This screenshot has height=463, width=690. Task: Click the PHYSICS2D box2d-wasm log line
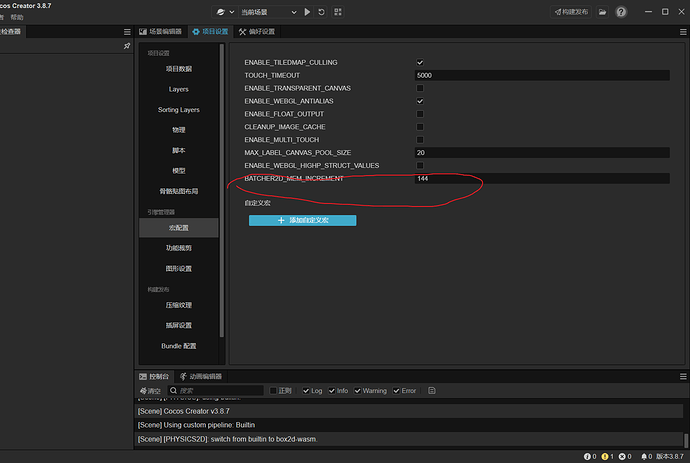409,439
